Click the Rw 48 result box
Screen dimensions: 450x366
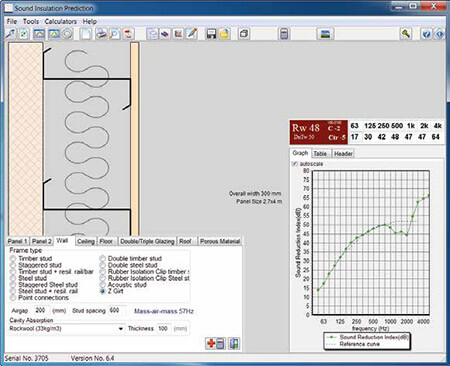(319, 132)
